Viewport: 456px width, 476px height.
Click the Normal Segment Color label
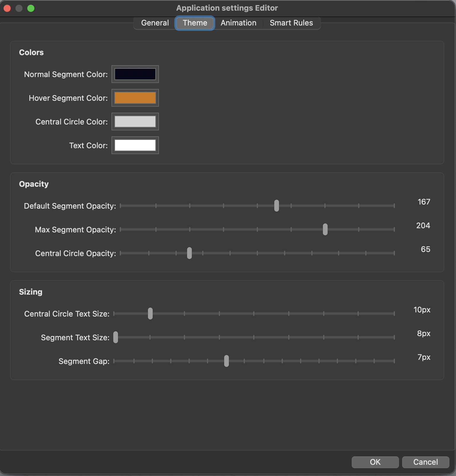(x=66, y=74)
